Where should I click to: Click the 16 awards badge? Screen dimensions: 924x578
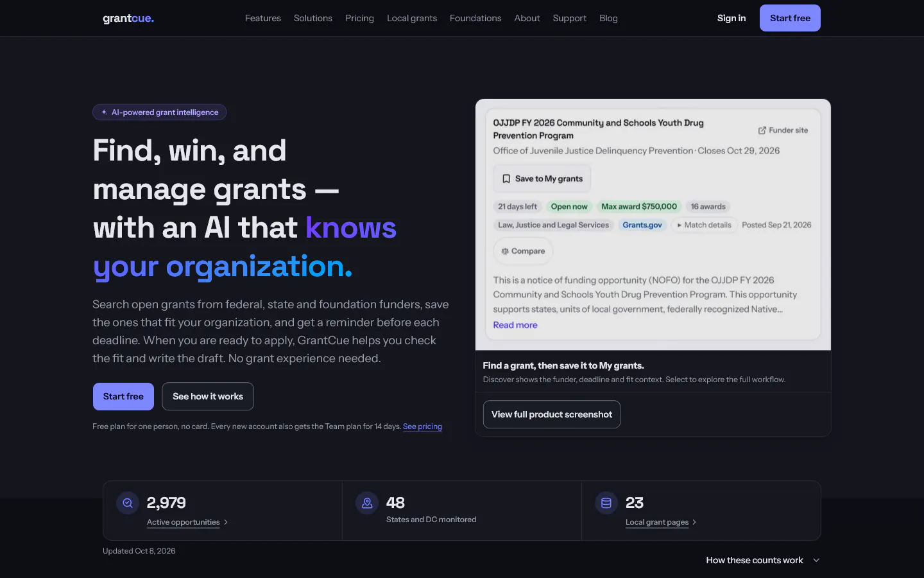[708, 206]
